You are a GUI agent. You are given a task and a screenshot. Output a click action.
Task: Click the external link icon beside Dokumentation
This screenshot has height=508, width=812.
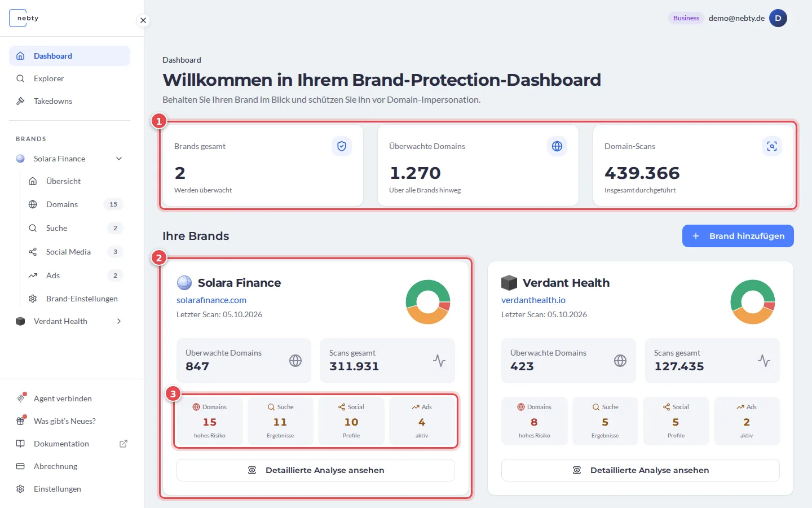tap(123, 444)
